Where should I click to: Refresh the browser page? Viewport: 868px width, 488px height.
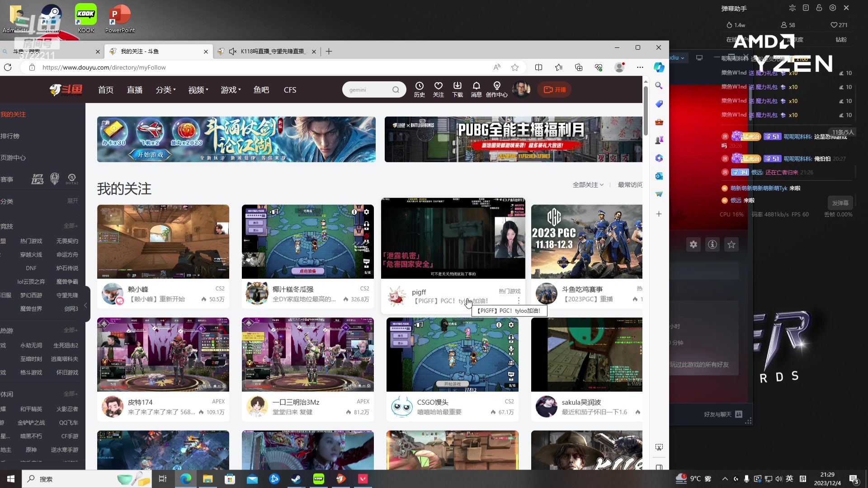(x=8, y=67)
